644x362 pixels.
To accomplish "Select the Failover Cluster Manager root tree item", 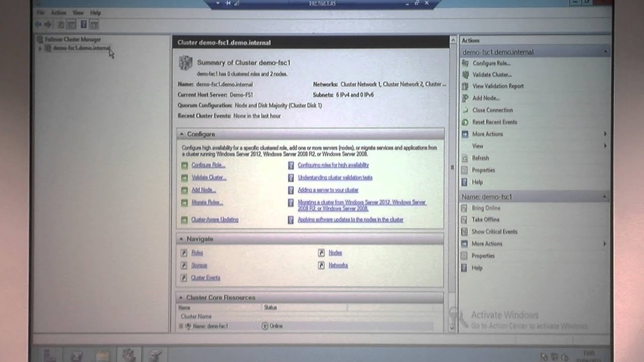I will point(72,39).
